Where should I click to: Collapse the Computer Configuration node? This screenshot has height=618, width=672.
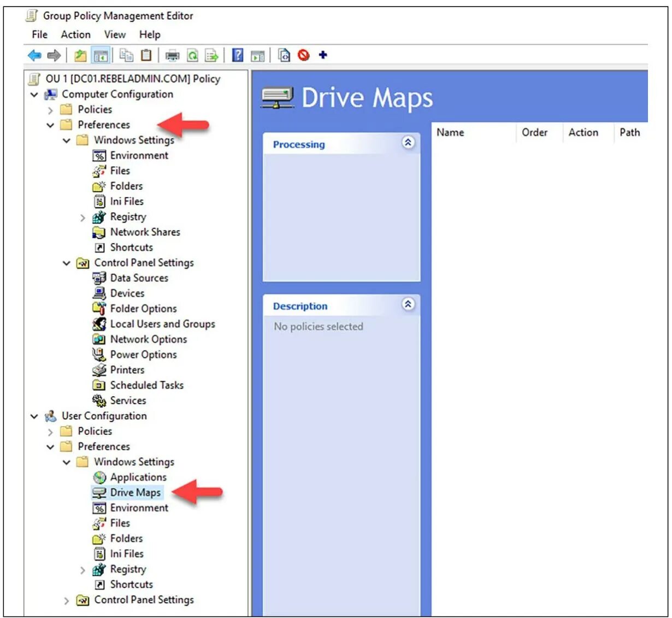coord(34,95)
